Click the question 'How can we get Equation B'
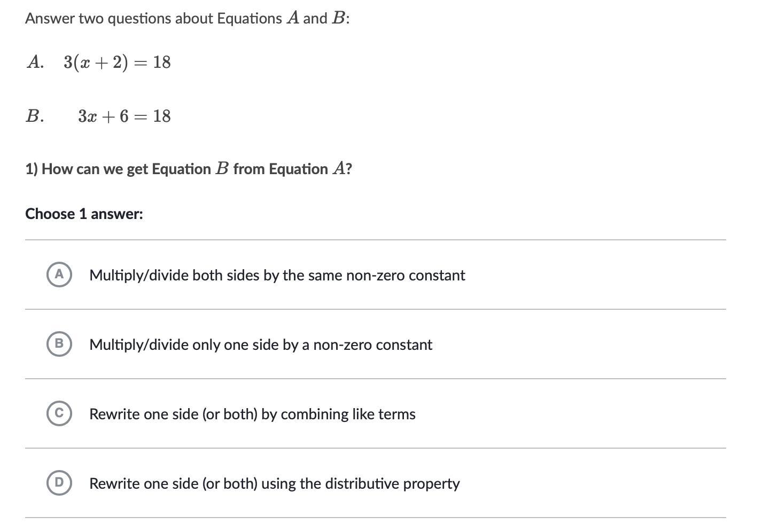Viewport: 778px width, 532px height. (x=188, y=169)
